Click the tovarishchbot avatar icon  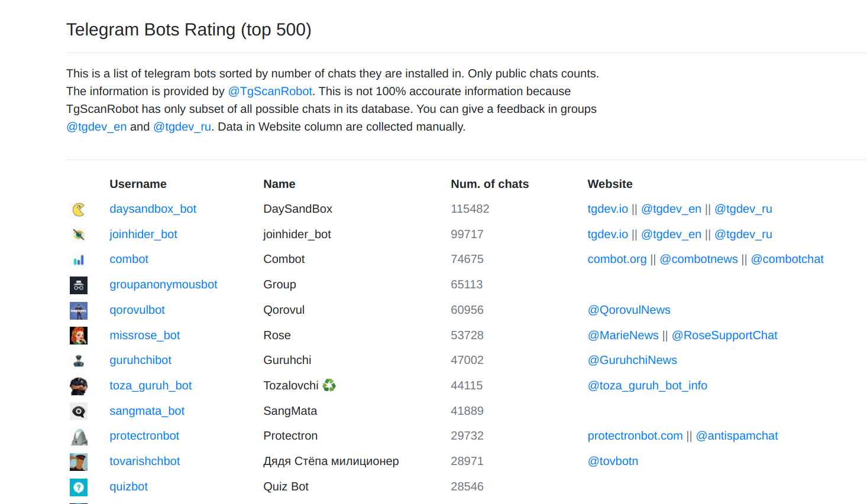point(79,461)
